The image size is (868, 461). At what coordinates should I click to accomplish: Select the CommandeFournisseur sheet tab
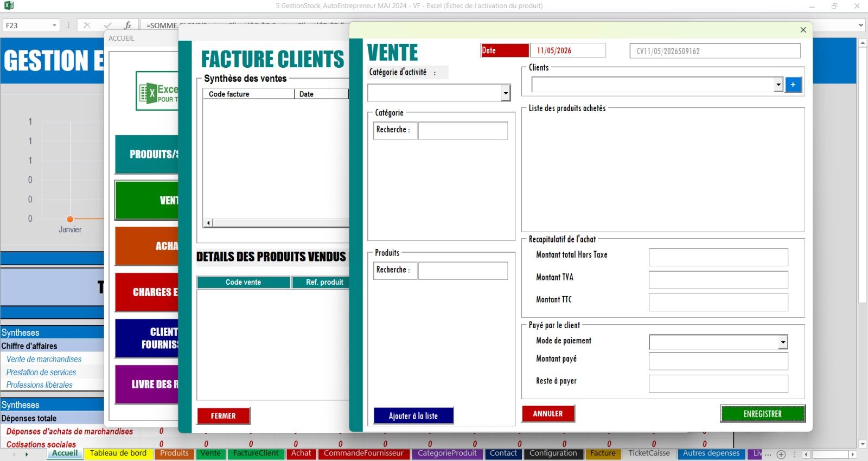pos(363,454)
